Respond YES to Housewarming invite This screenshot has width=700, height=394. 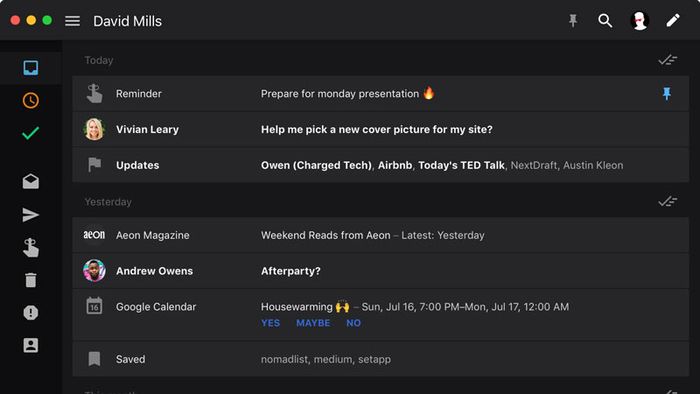click(x=271, y=323)
